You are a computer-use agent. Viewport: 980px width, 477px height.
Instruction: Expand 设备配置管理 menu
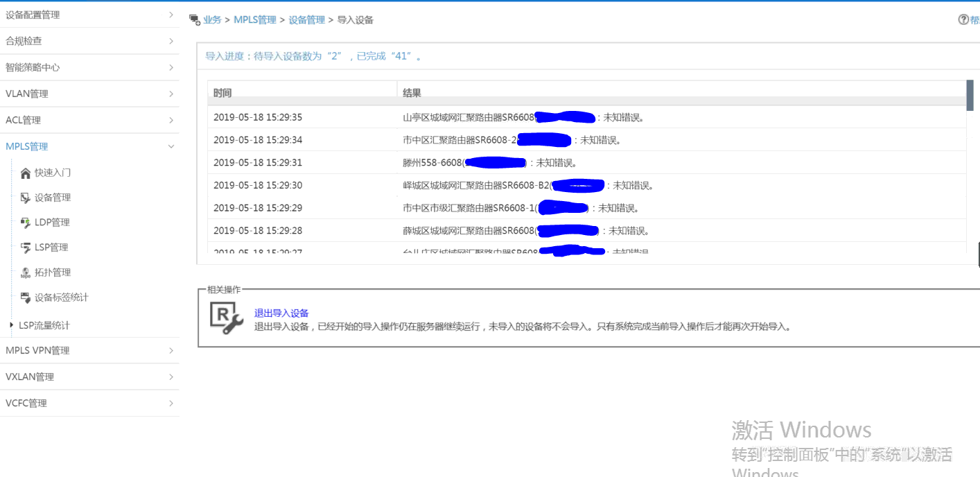tap(89, 15)
